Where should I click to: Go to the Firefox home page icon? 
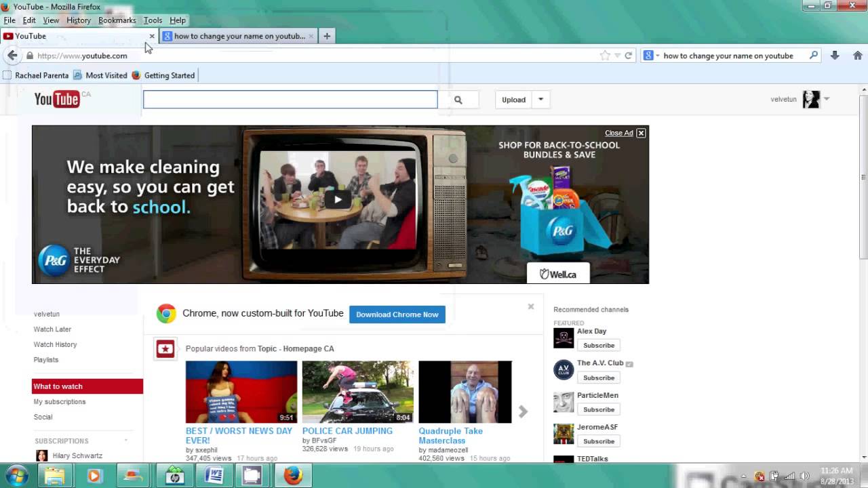(858, 56)
